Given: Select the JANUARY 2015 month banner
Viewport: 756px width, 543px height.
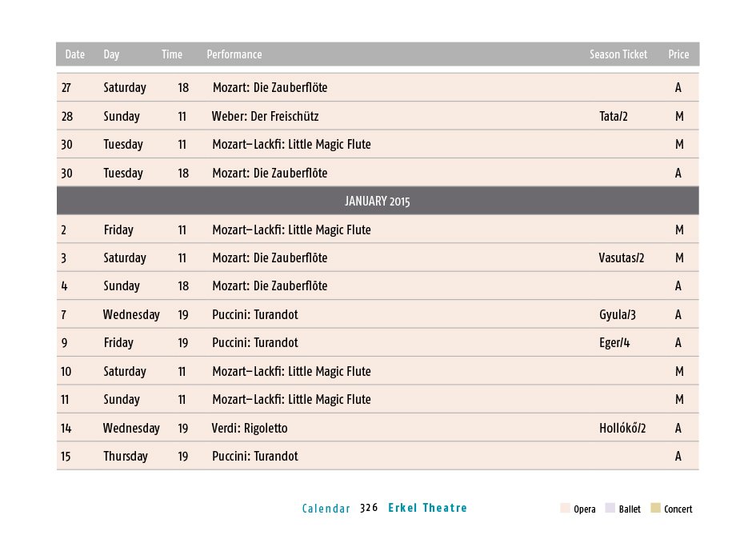Looking at the screenshot, I should pyautogui.click(x=378, y=201).
